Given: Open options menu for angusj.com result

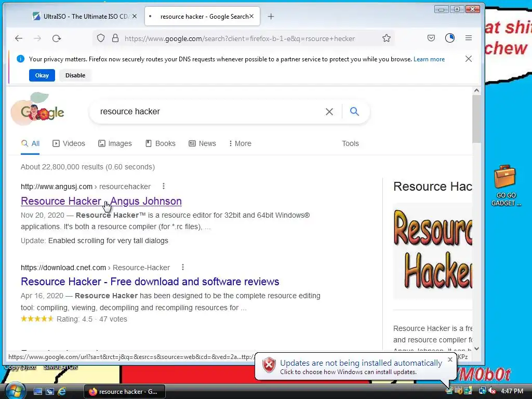Looking at the screenshot, I should (164, 186).
